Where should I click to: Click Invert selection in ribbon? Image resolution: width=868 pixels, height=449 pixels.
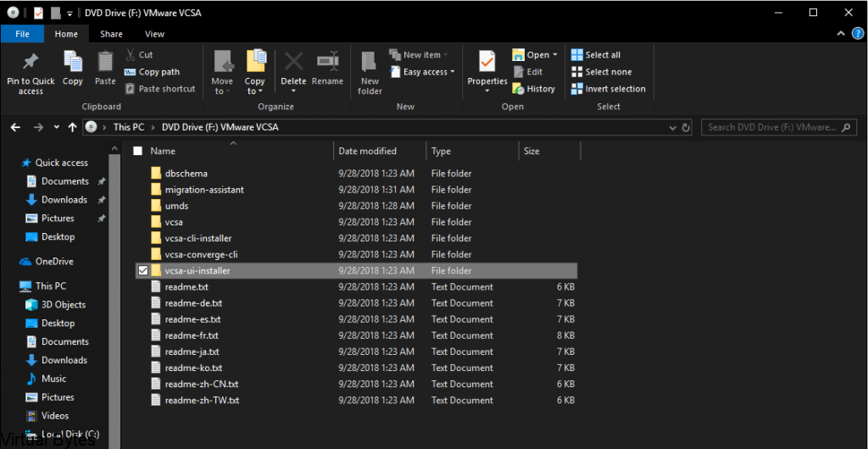609,88
